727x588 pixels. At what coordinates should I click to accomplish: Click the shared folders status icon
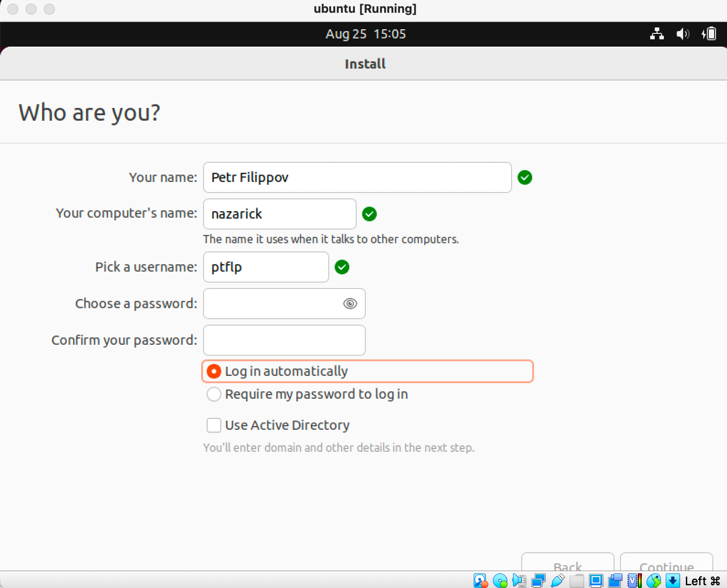577,581
